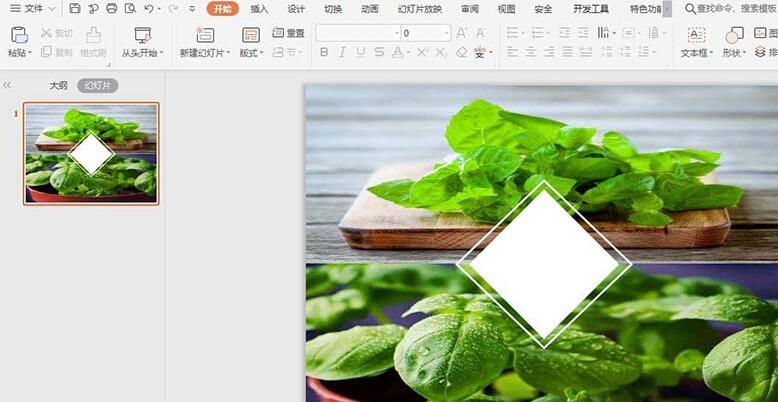Expand the numbered list dropdown

547,33
